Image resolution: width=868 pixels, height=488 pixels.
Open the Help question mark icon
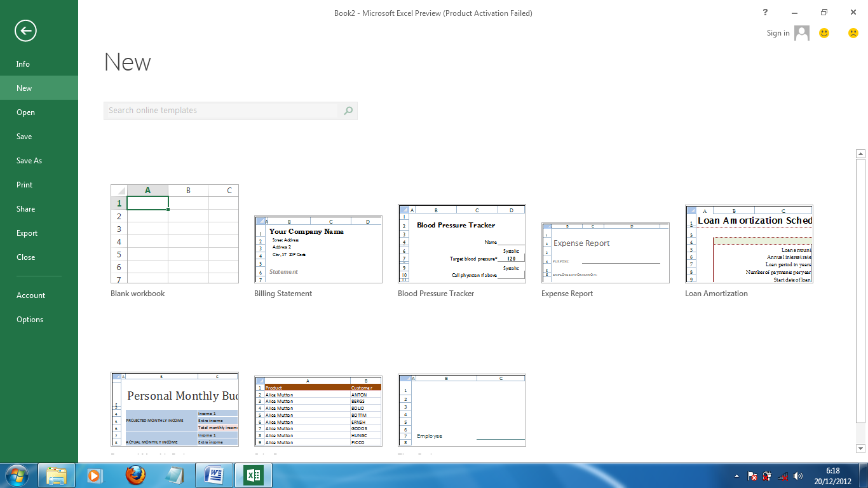coord(765,13)
